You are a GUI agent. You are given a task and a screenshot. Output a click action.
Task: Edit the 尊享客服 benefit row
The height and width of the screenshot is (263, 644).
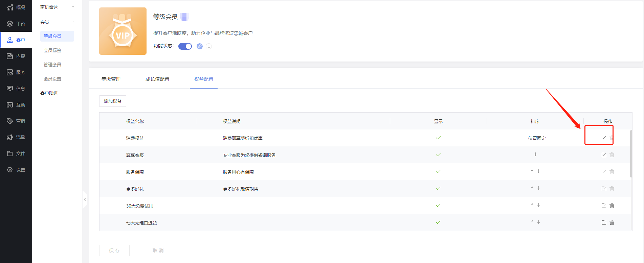604,155
